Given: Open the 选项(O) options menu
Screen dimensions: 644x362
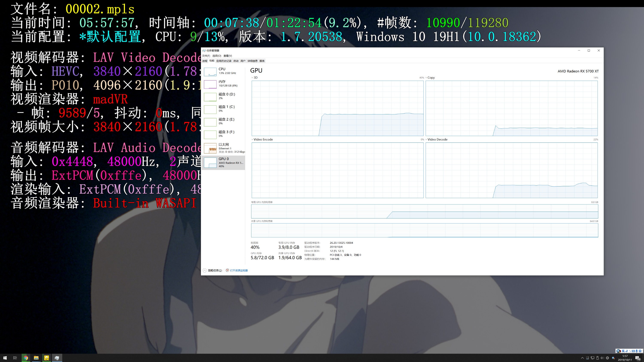Looking at the screenshot, I should (x=217, y=56).
